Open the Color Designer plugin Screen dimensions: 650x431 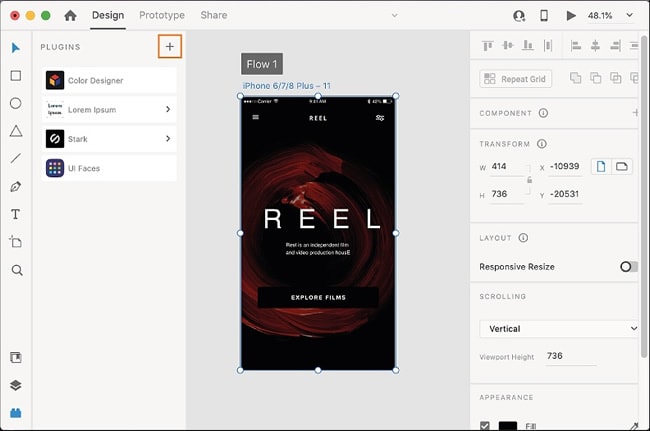click(109, 80)
